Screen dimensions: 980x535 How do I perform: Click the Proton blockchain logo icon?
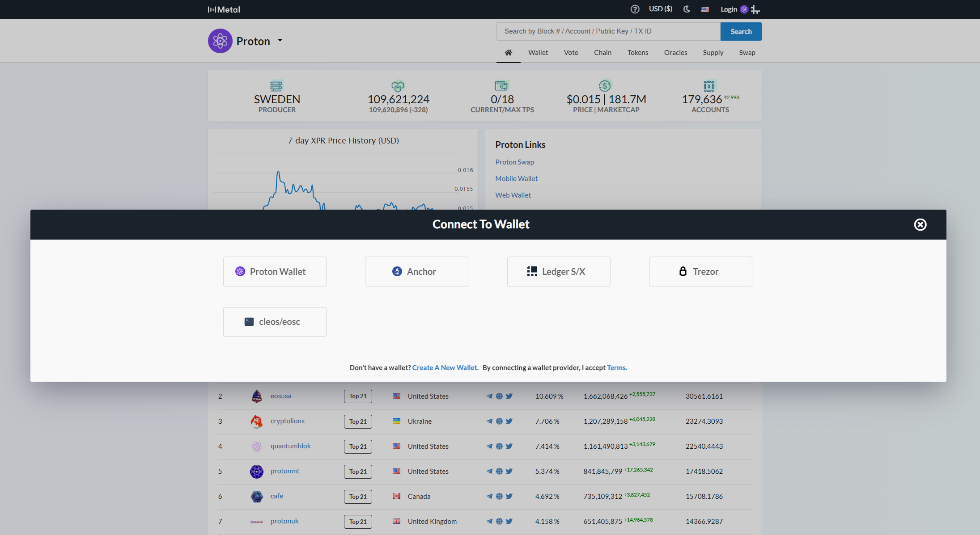click(x=220, y=41)
